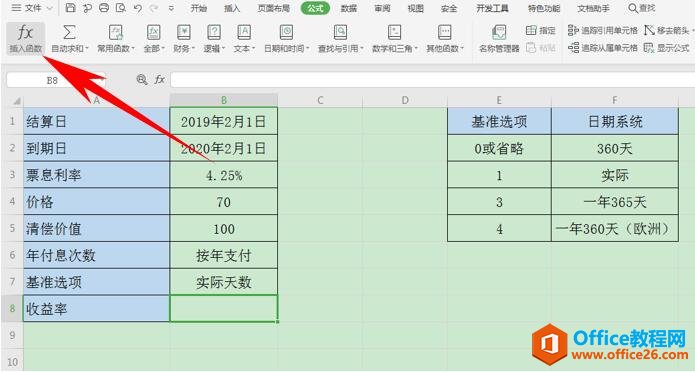Image resolution: width=695 pixels, height=372 pixels.
Task: Switch to the Formulas (公式) tab
Action: pyautogui.click(x=315, y=8)
